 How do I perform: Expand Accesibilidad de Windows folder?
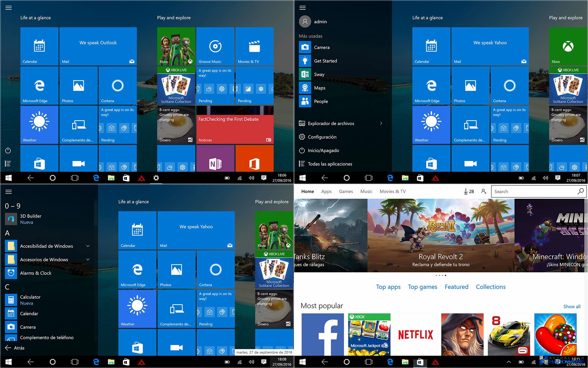88,246
